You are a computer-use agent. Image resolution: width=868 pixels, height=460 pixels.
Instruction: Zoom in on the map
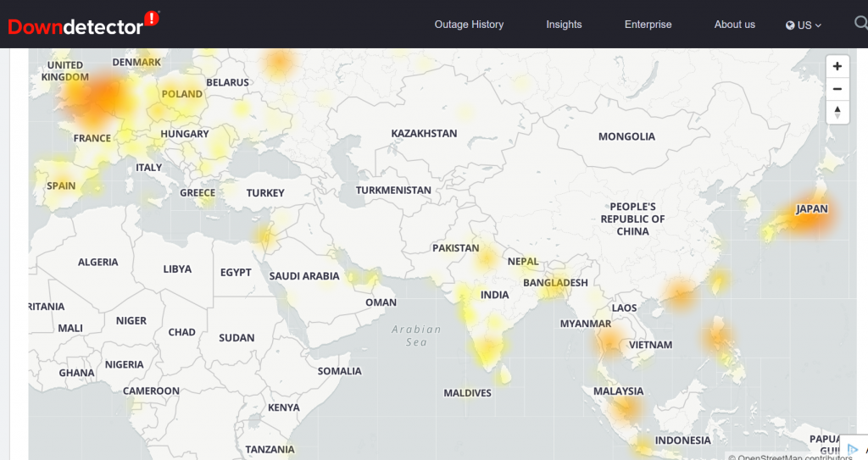click(837, 66)
